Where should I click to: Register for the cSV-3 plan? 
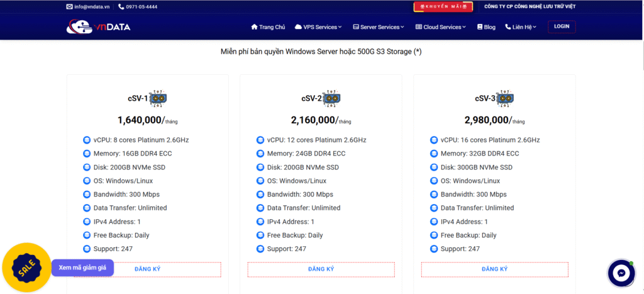point(494,269)
